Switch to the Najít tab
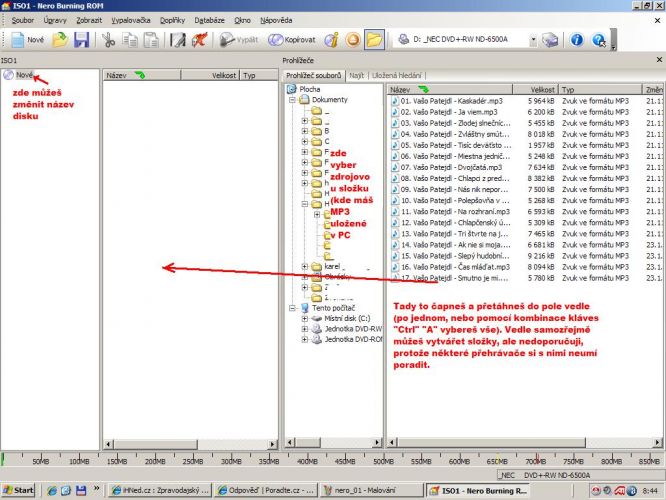666x500 pixels. [x=356, y=75]
